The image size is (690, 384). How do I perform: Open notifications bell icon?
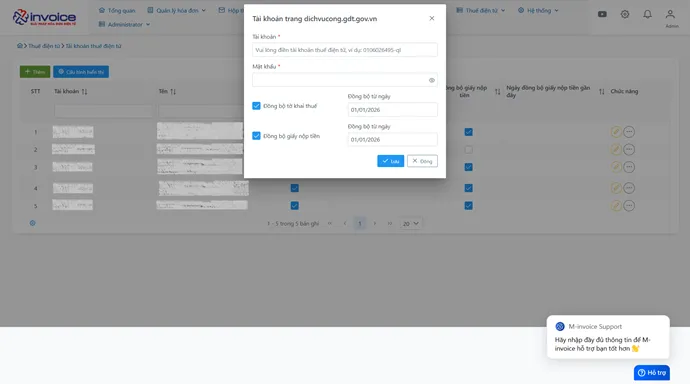tap(647, 14)
